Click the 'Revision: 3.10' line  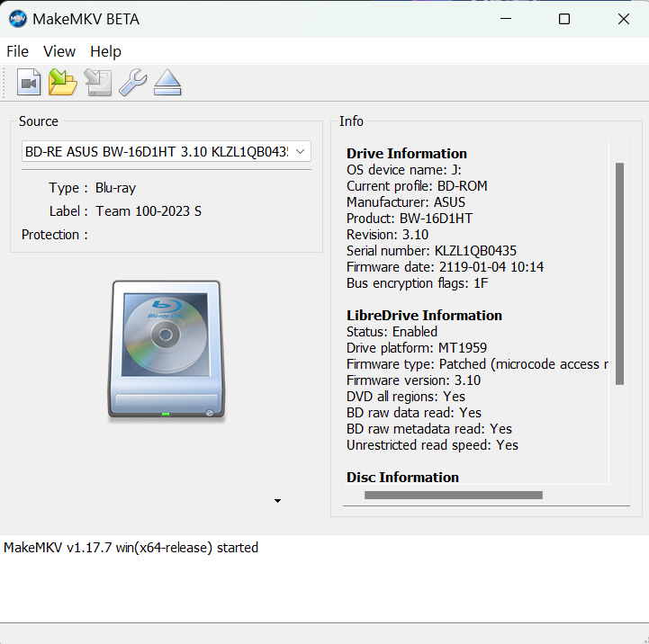[387, 235]
